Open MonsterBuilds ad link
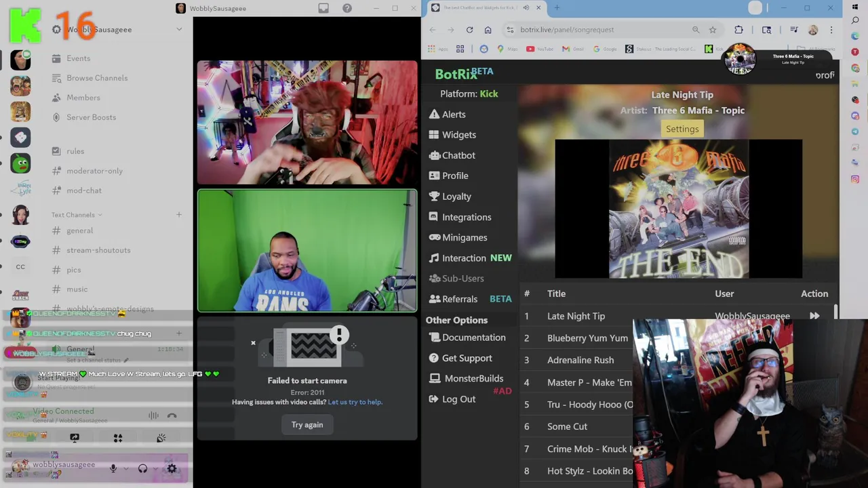 pyautogui.click(x=466, y=378)
